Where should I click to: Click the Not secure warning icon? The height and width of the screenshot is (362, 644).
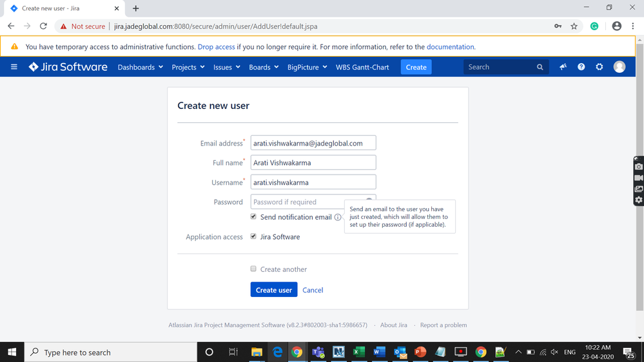coord(63,26)
